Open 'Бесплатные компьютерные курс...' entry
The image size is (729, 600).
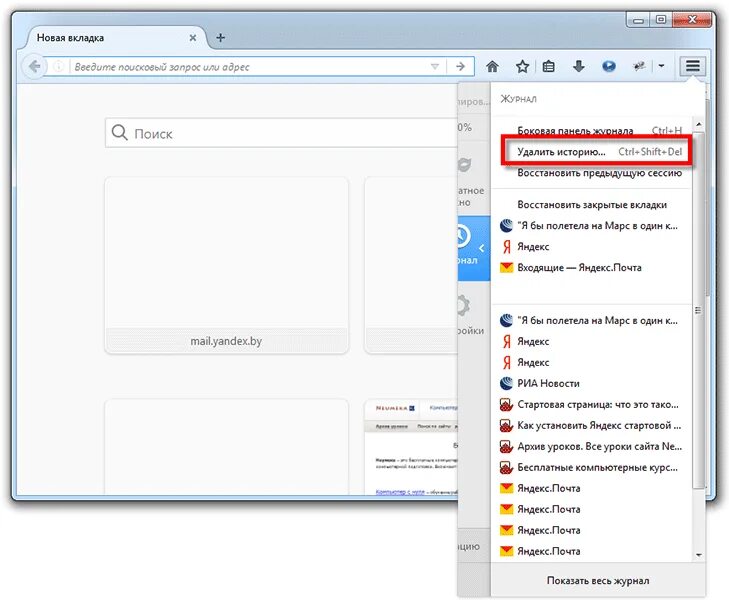click(x=590, y=467)
